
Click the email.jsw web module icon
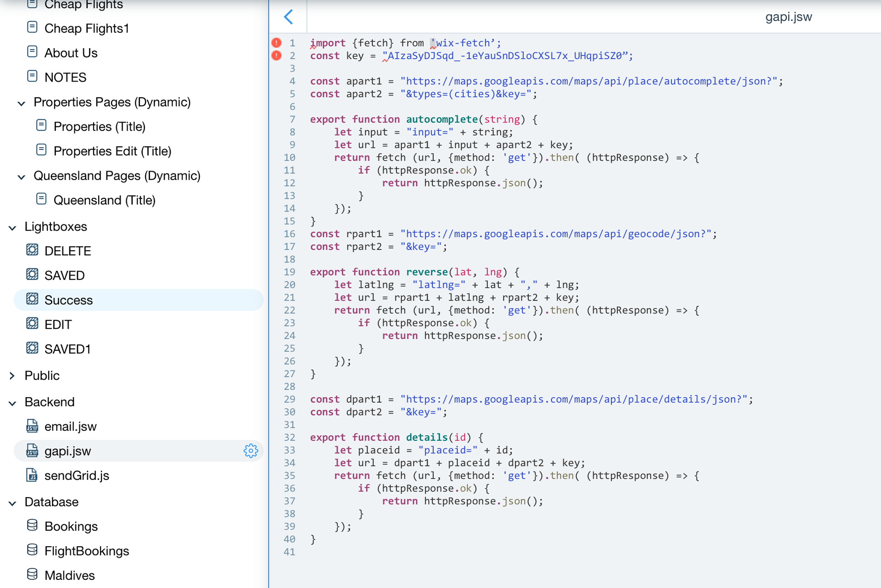(x=32, y=426)
